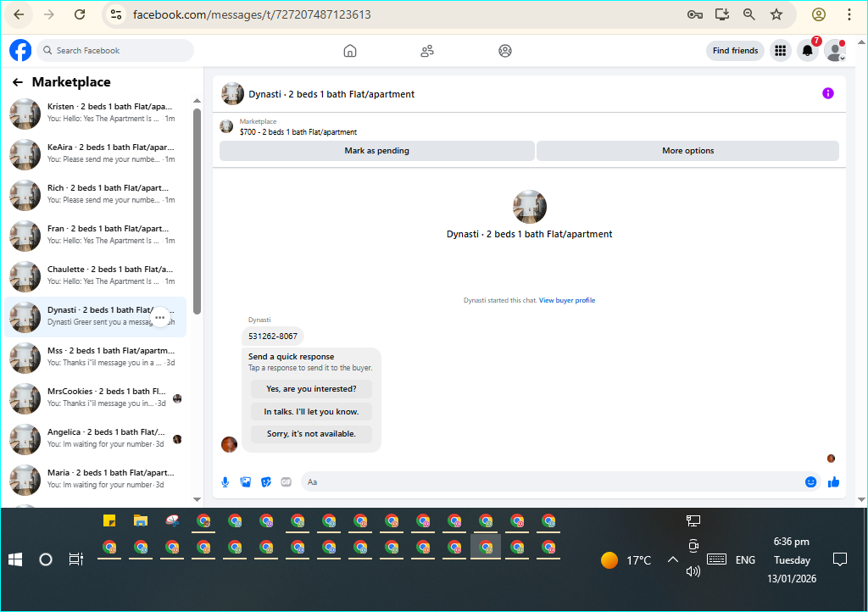Click the address bar URL
Image resolution: width=868 pixels, height=612 pixels.
252,15
